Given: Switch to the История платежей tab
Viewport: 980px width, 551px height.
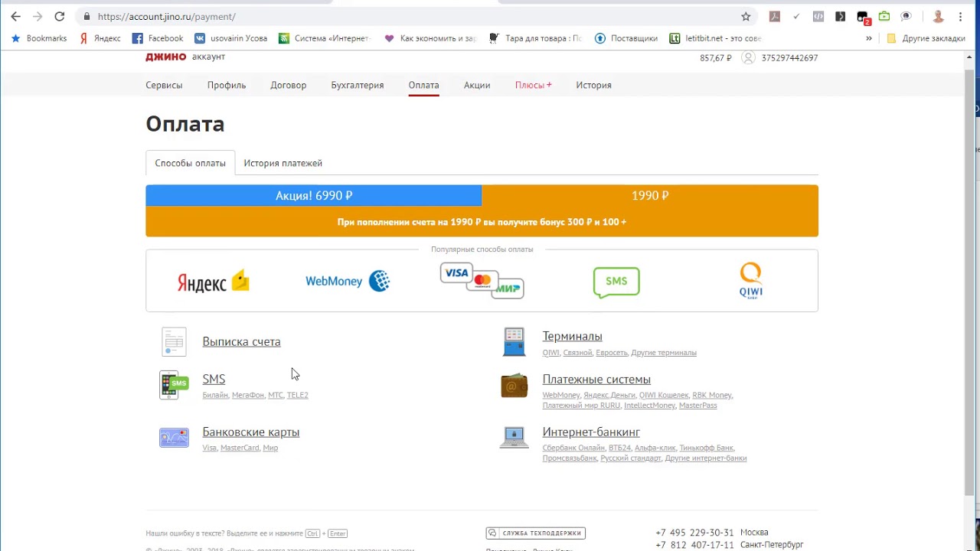Looking at the screenshot, I should coord(283,163).
